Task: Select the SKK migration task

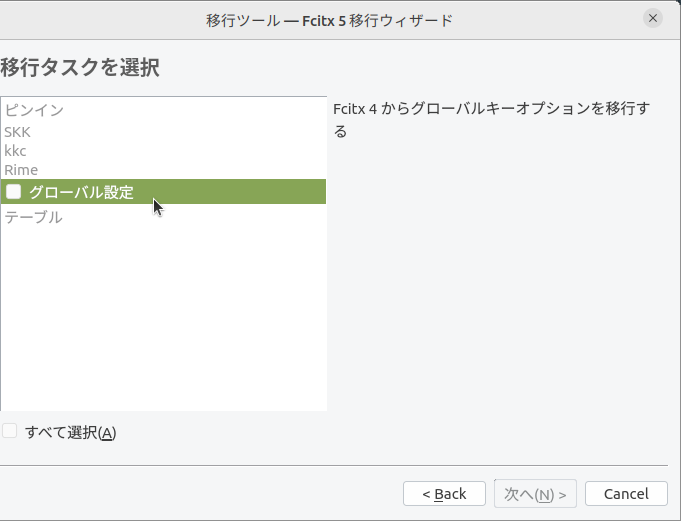Action: tap(17, 131)
